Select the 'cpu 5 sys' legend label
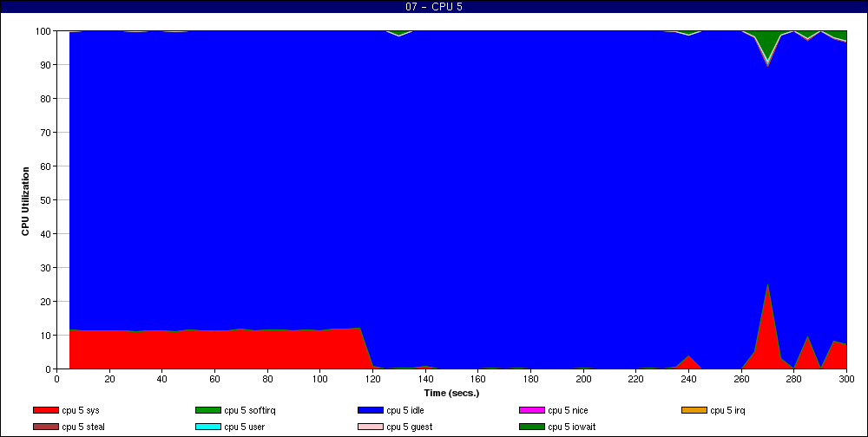This screenshot has height=437, width=868. click(x=81, y=410)
